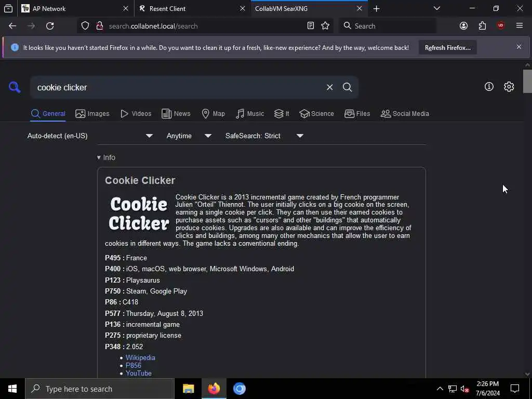Open the uBlock Origin extension icon
This screenshot has width=532, height=399.
coord(500,26)
